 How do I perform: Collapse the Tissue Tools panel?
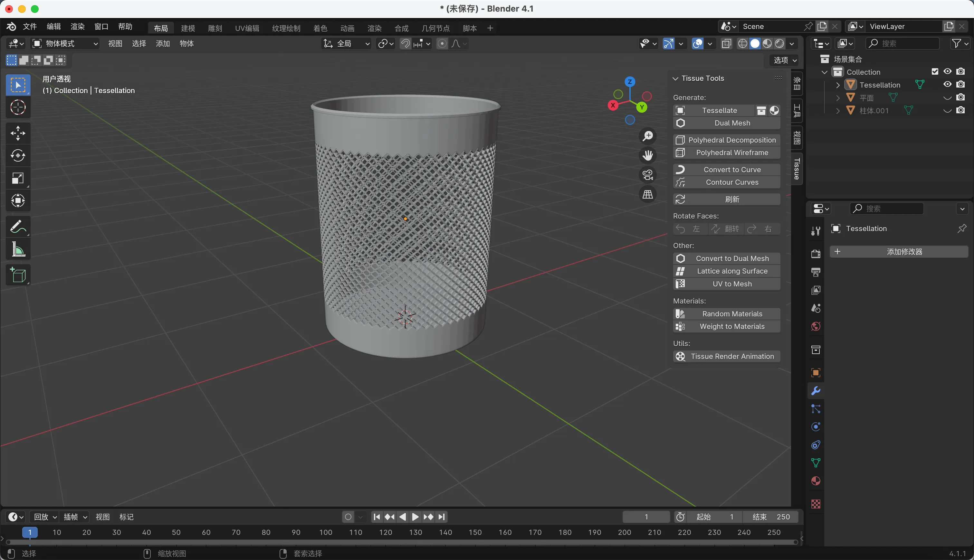pyautogui.click(x=675, y=79)
